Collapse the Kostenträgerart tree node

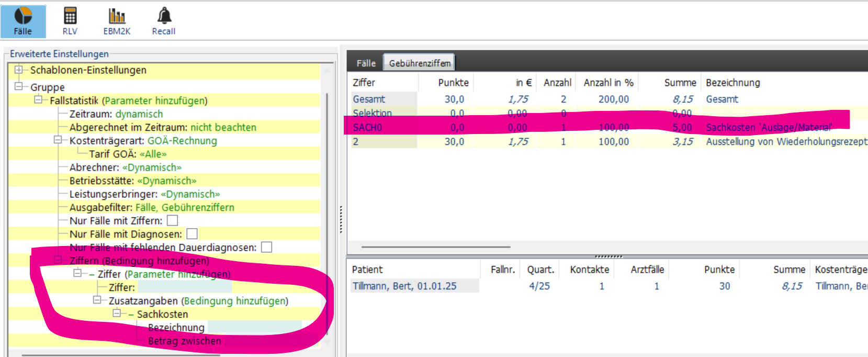[x=58, y=140]
